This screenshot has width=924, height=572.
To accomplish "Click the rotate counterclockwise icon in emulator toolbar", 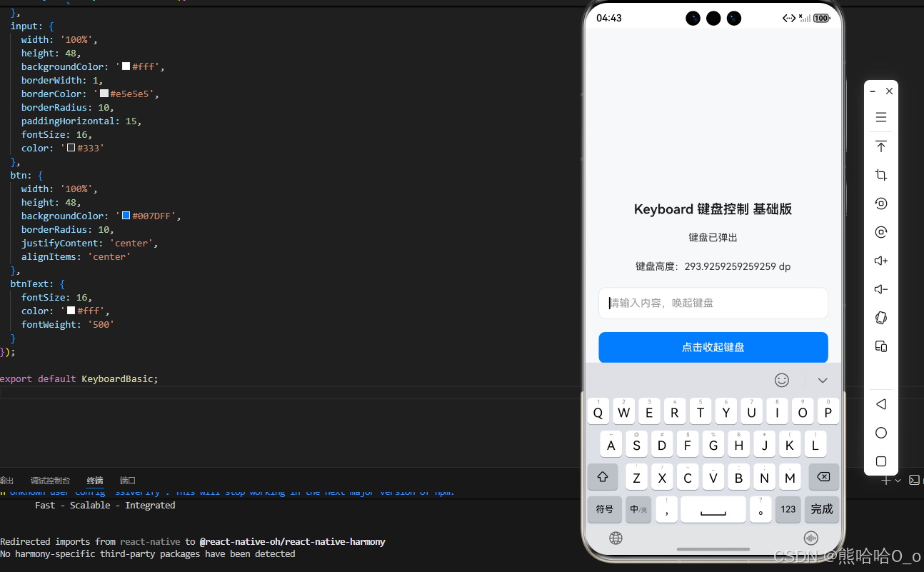I will (x=881, y=204).
